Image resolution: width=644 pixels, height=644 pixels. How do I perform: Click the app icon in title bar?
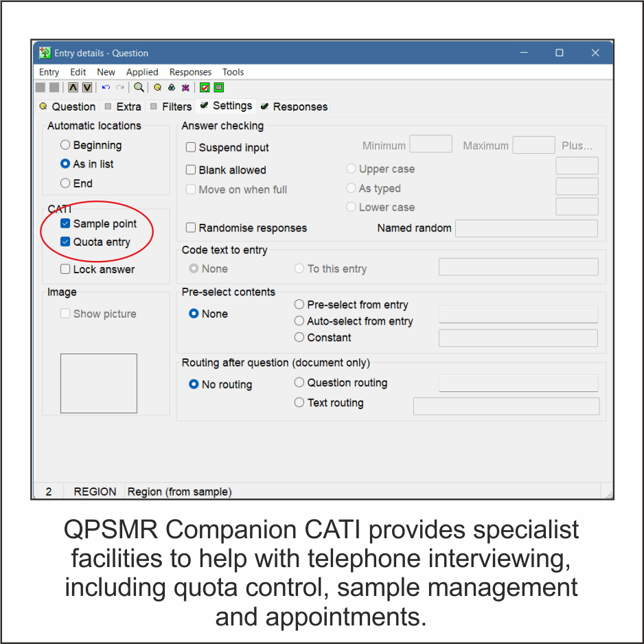(45, 53)
